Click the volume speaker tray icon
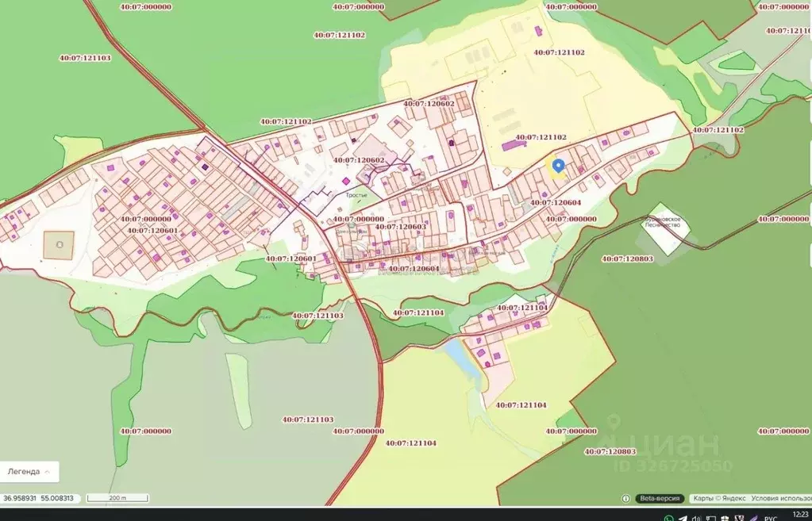This screenshot has width=812, height=521. click(696, 518)
